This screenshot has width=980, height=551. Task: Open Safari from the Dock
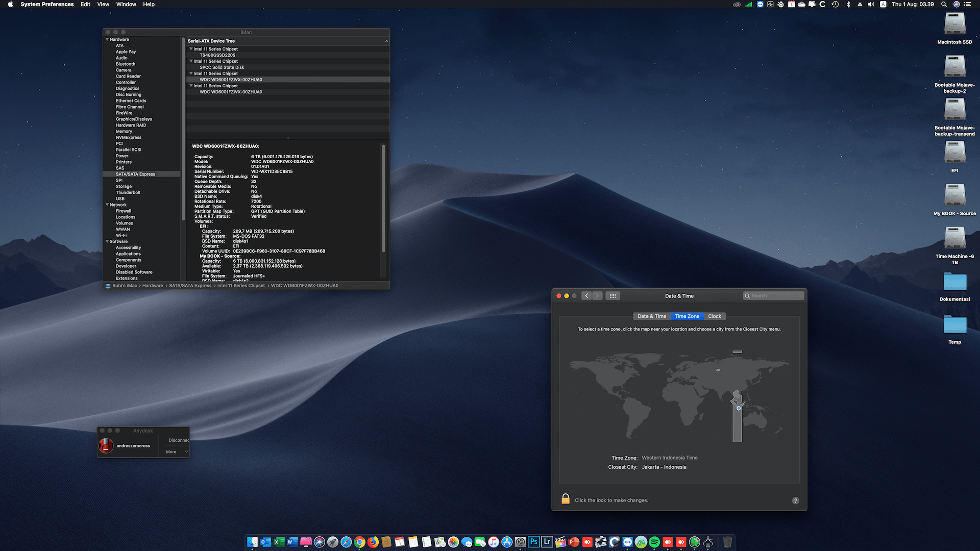[x=346, y=542]
